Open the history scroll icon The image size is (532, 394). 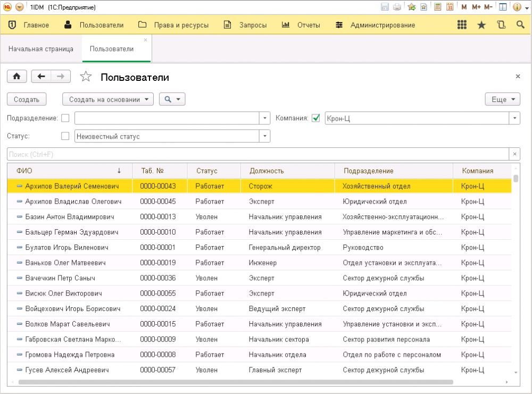pos(501,25)
